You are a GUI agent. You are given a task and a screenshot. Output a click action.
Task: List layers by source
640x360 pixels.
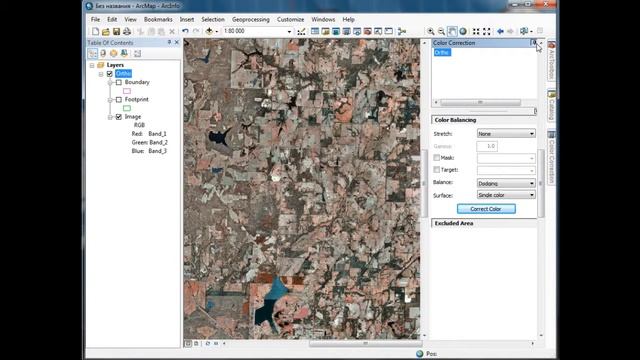point(103,53)
